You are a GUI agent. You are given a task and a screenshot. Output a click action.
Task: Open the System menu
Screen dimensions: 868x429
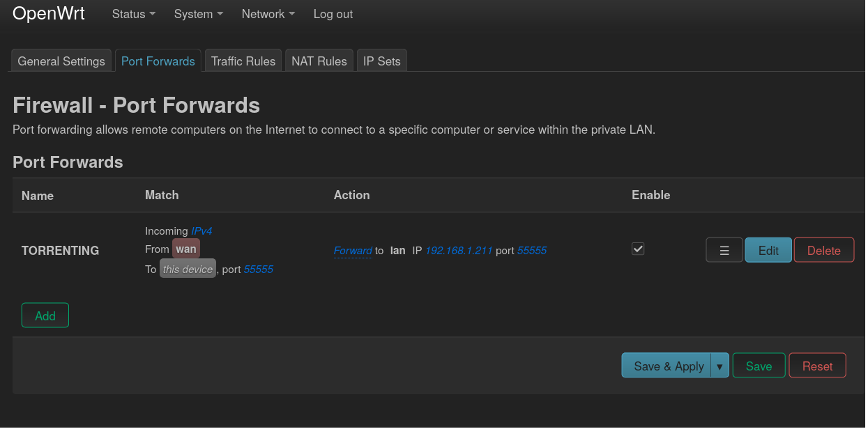point(197,14)
